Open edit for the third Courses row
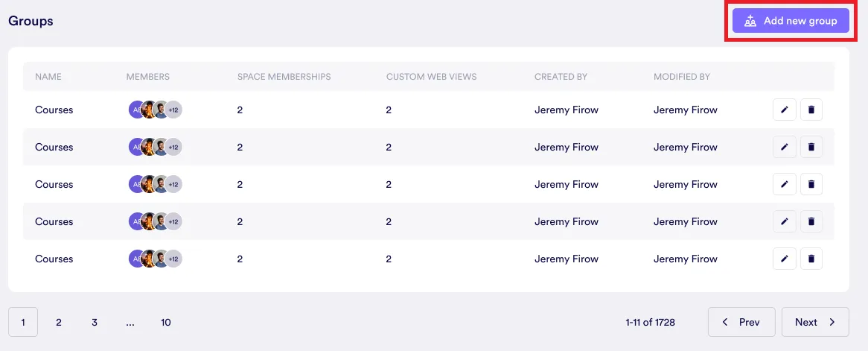This screenshot has height=351, width=868. point(784,184)
